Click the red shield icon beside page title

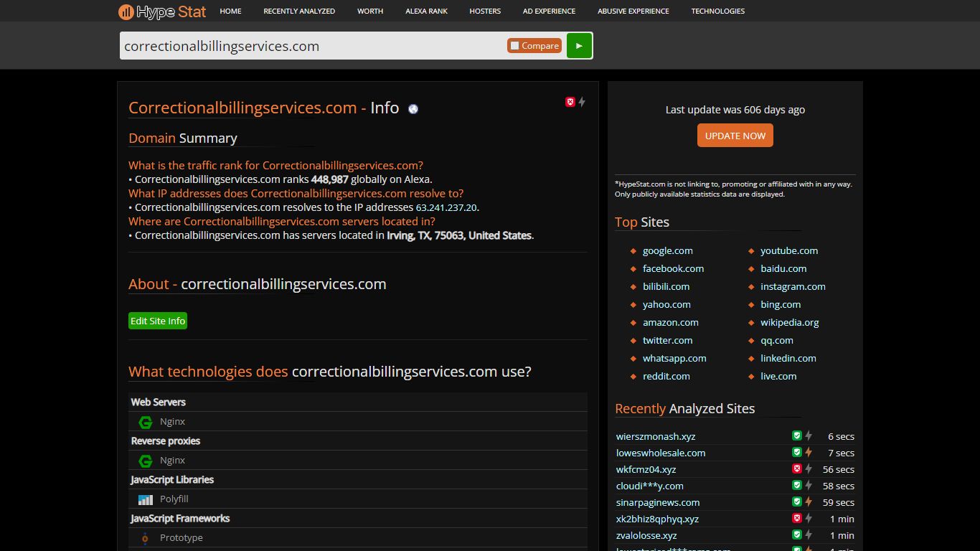(570, 102)
